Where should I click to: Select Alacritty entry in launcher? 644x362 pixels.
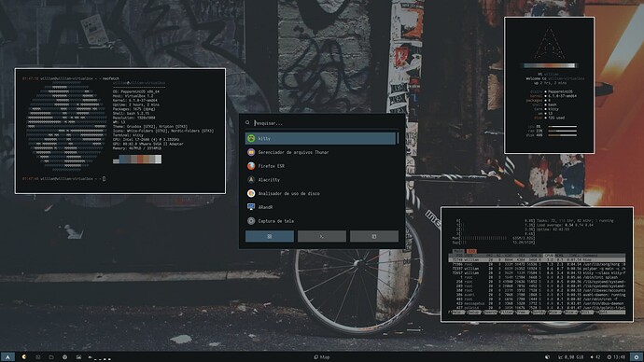coord(320,180)
